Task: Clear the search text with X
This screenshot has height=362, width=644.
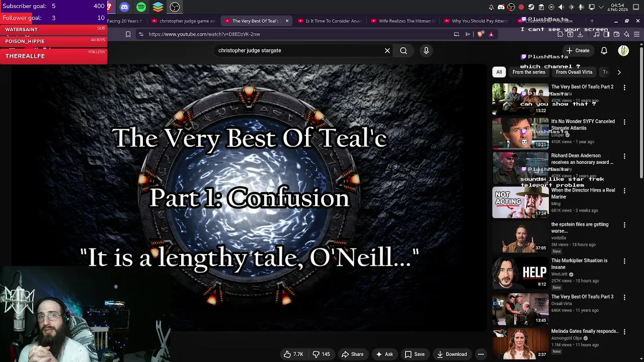Action: pos(387,50)
